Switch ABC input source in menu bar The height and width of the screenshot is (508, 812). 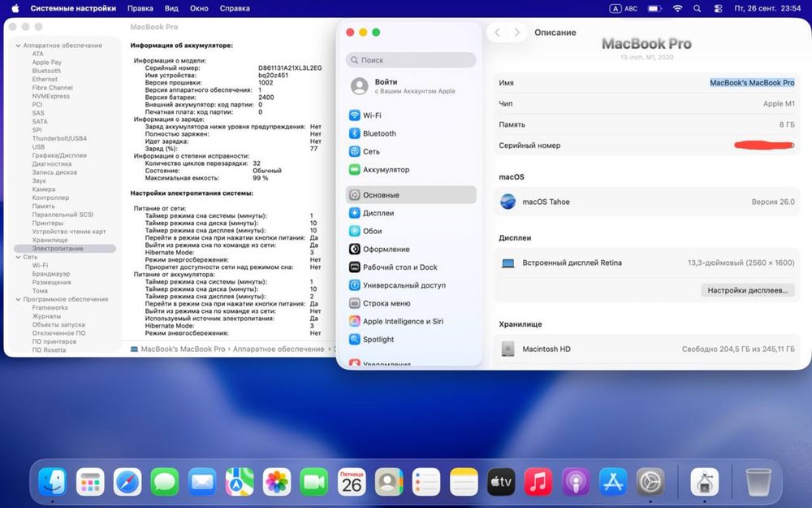click(x=624, y=8)
